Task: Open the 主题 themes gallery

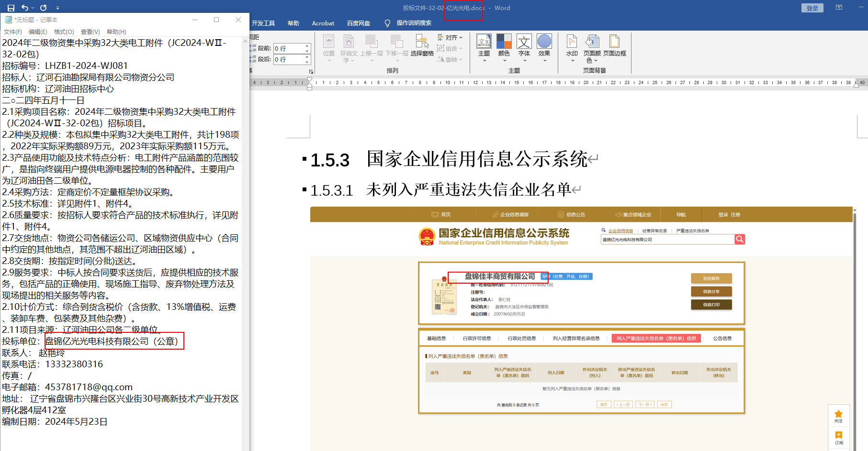Action: click(484, 48)
